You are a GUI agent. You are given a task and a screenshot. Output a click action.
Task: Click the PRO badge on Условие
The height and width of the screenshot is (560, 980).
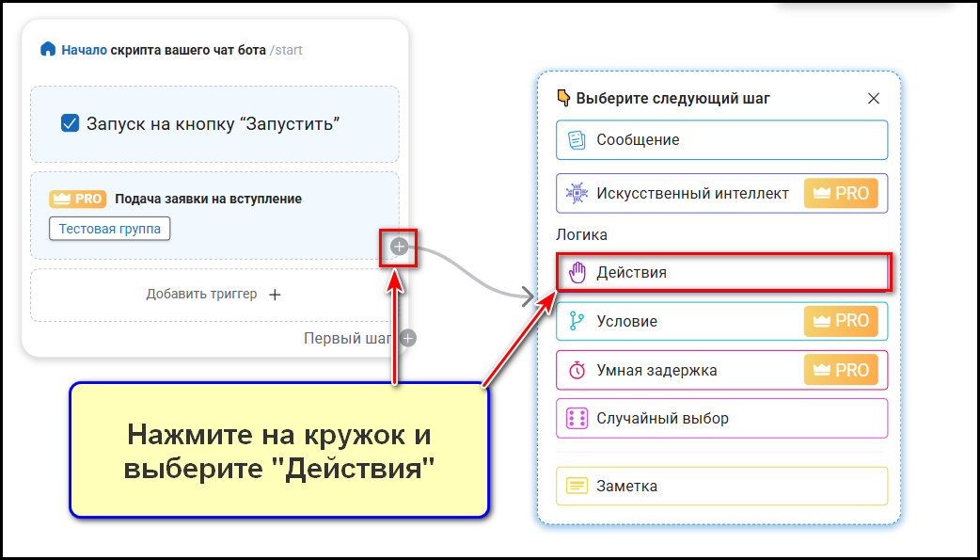[x=841, y=321]
